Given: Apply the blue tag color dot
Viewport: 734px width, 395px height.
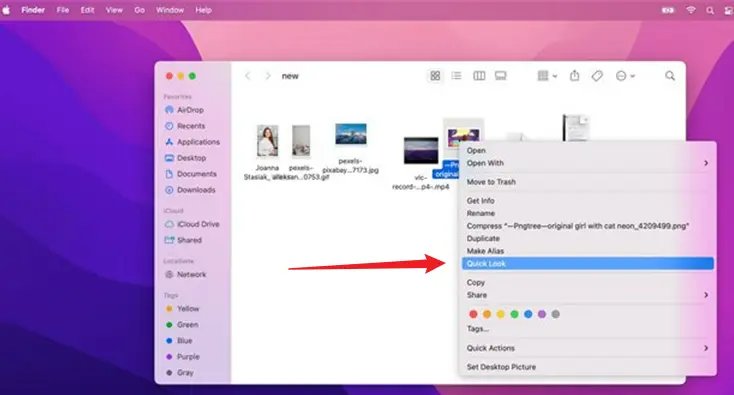Looking at the screenshot, I should tap(528, 314).
